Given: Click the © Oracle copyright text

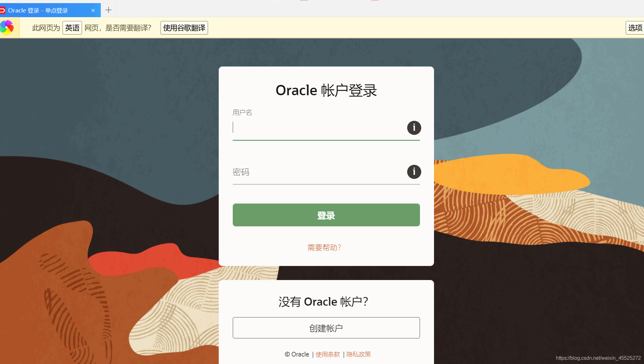Looking at the screenshot, I should click(x=297, y=354).
